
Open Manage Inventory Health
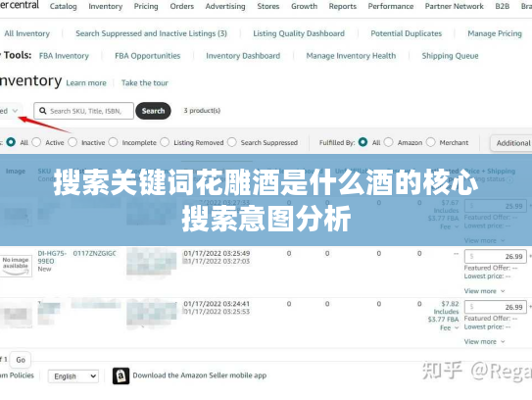351,56
